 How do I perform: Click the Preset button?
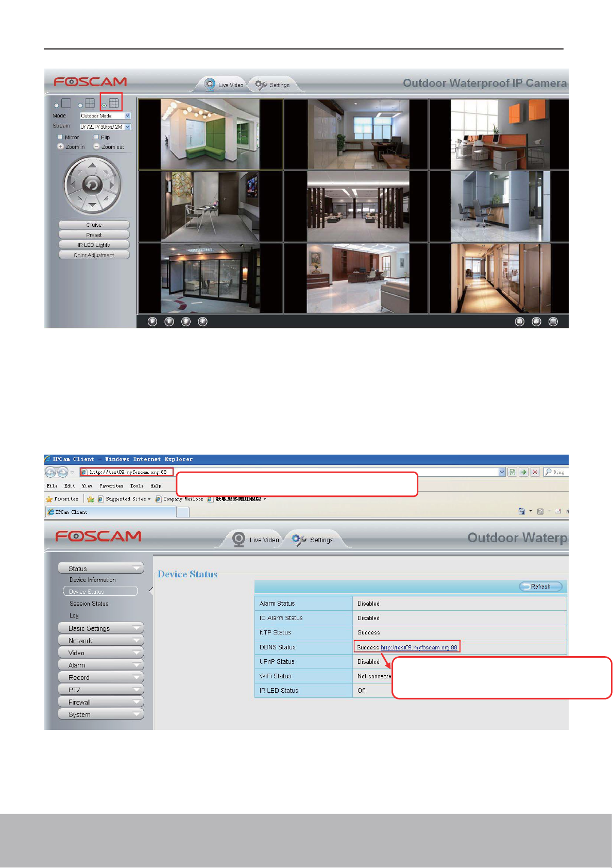pos(94,235)
